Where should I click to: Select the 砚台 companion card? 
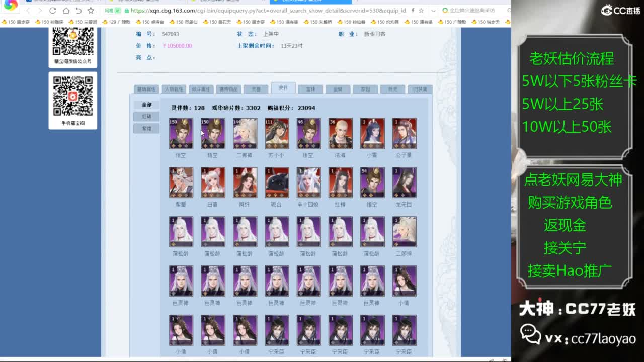(x=277, y=183)
